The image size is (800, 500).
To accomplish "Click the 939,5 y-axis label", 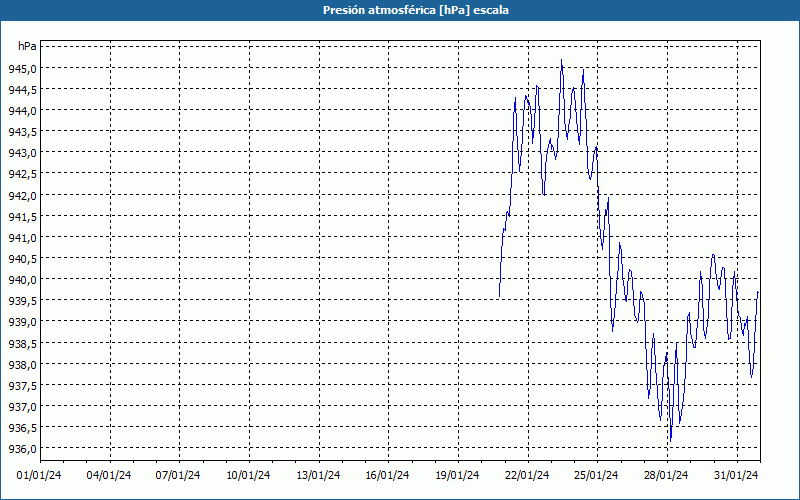I will point(22,301).
